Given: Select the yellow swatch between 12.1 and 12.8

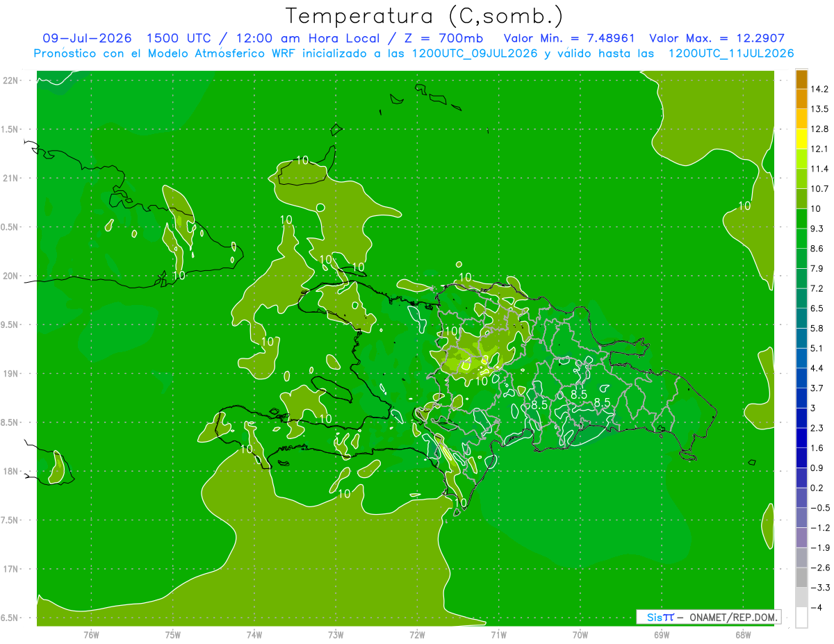Looking at the screenshot, I should coord(801,139).
